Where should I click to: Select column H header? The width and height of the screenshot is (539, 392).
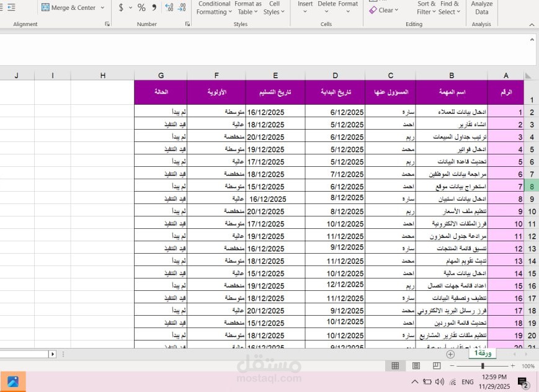(x=103, y=75)
